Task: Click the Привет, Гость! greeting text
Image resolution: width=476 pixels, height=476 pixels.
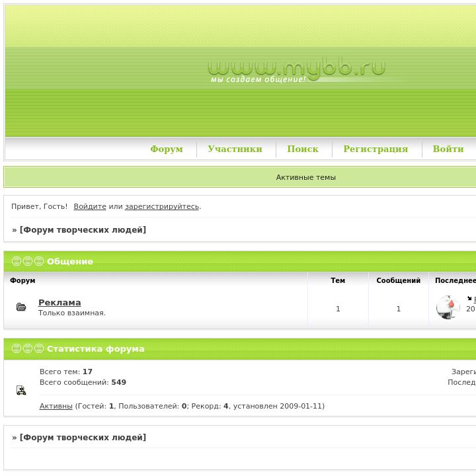Action: click(39, 206)
